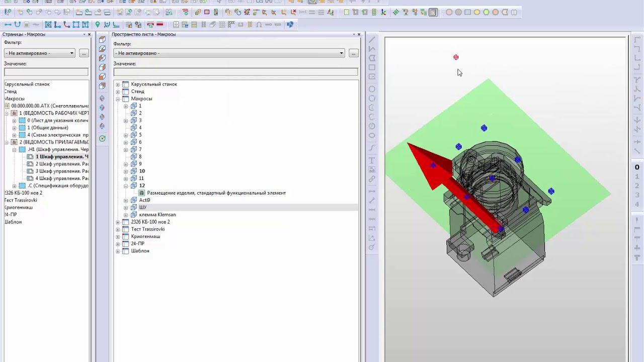Select the line drawing tool
The width and height of the screenshot is (644, 362).
[x=372, y=40]
